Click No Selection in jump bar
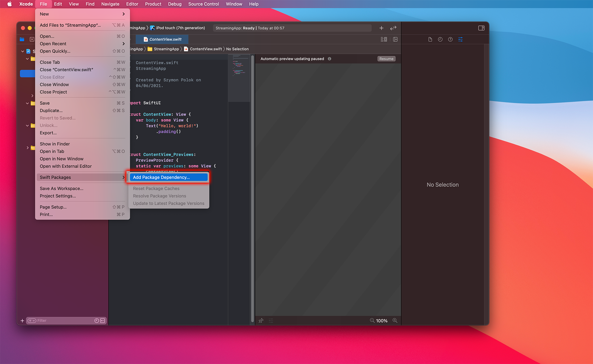Image resolution: width=593 pixels, height=364 pixels. click(237, 49)
